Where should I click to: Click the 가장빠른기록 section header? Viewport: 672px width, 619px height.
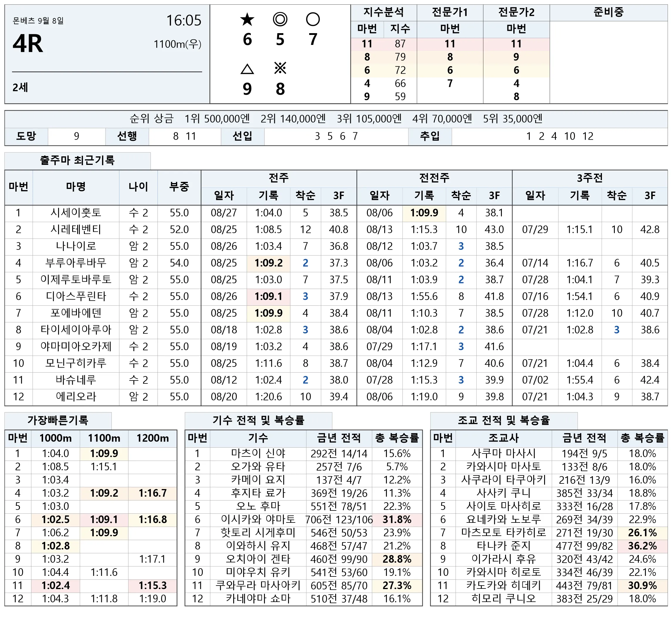58,420
